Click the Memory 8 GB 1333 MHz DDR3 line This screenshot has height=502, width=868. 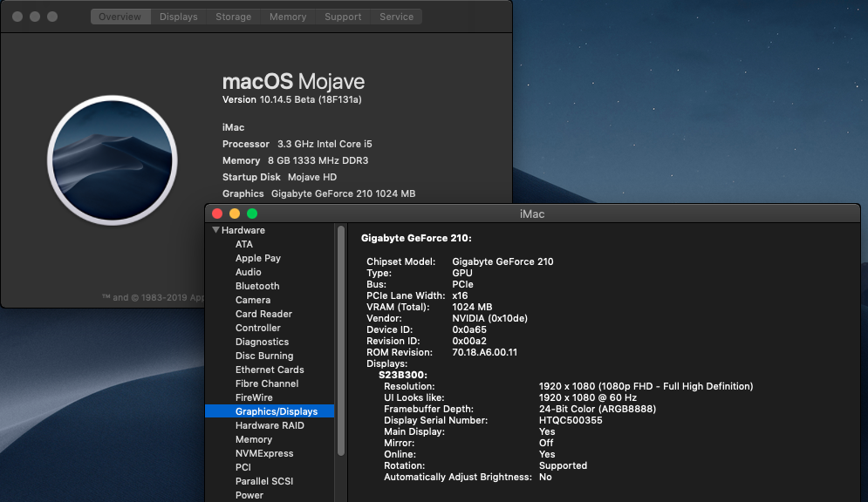pyautogui.click(x=295, y=160)
